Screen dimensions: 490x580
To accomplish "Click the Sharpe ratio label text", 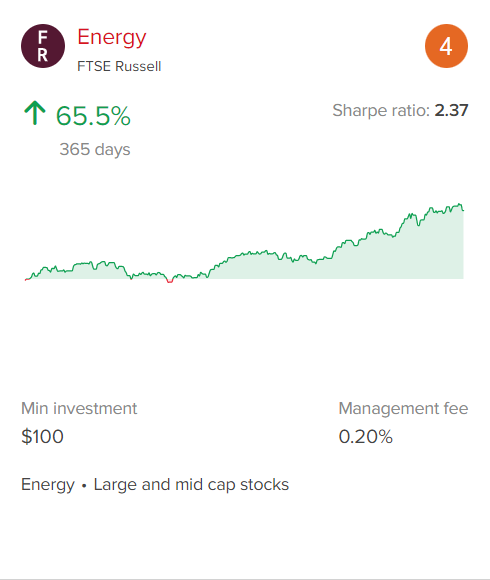I will 381,111.
